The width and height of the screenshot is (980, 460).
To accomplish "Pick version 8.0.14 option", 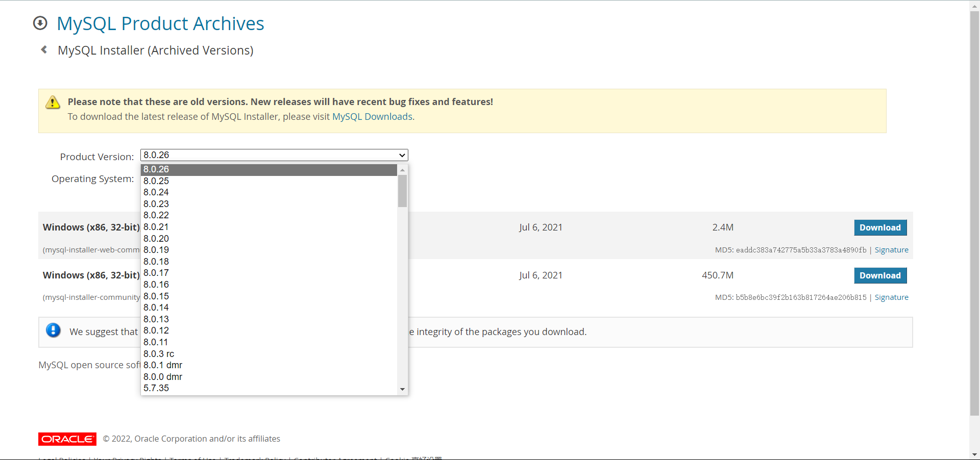I will 269,308.
